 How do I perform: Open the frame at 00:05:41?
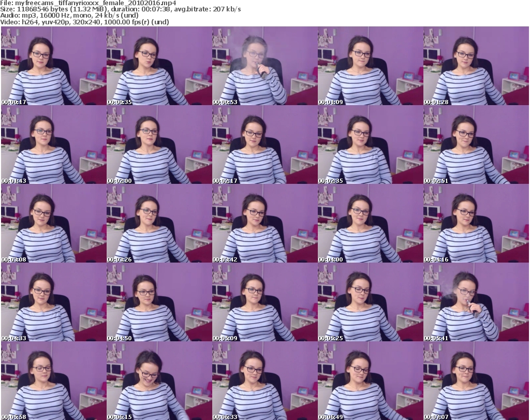click(x=476, y=302)
